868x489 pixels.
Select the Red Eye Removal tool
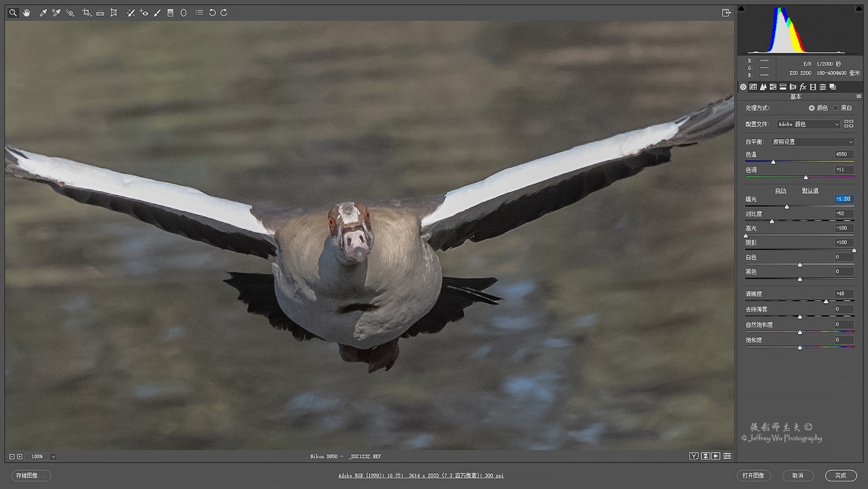coord(144,12)
